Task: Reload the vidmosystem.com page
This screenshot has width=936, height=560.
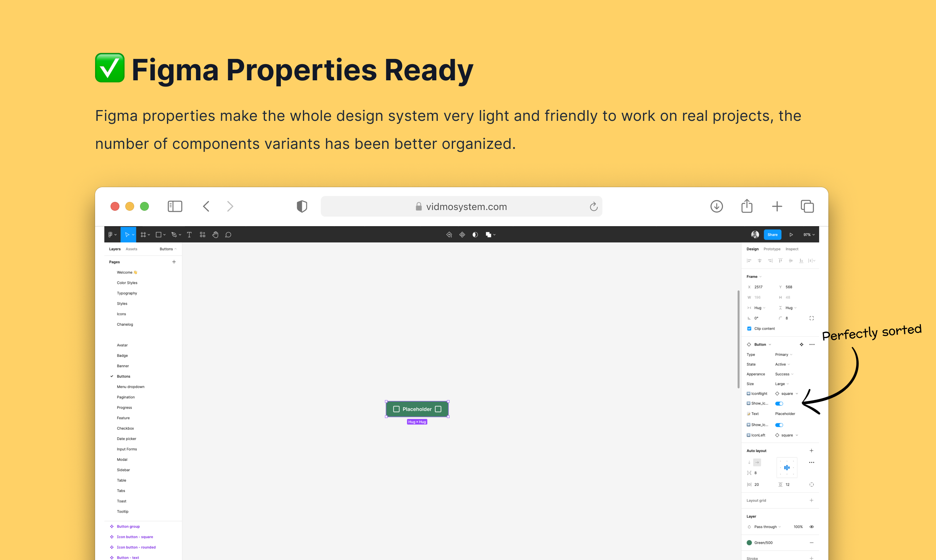Action: [x=593, y=206]
